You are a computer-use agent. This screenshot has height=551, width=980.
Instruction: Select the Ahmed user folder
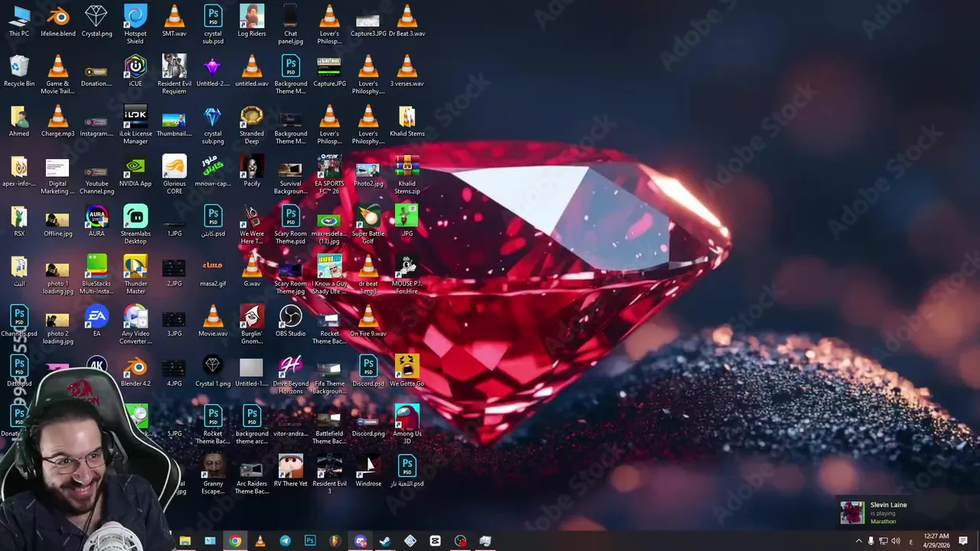(x=19, y=122)
